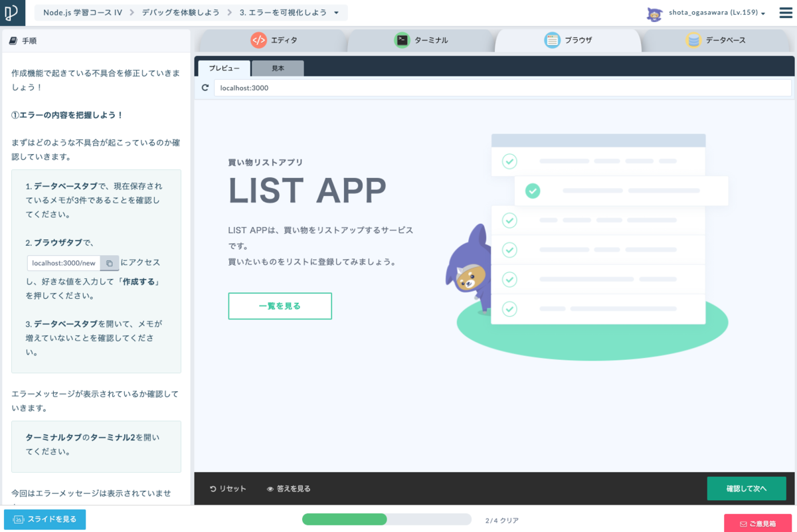
Task: Click the lesson progress bar
Action: click(387, 519)
